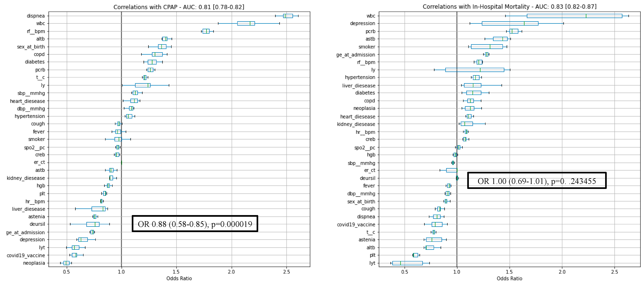Click the Odds Ratio label under Mortality plot
The image size is (644, 285).
pyautogui.click(x=509, y=278)
